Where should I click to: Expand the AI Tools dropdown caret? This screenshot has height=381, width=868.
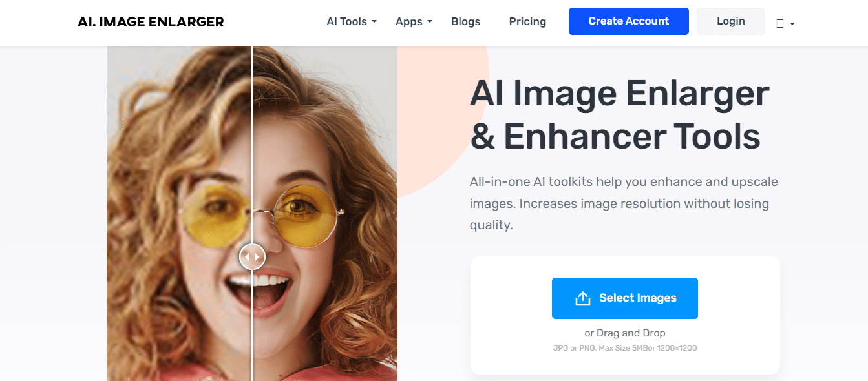pyautogui.click(x=374, y=22)
